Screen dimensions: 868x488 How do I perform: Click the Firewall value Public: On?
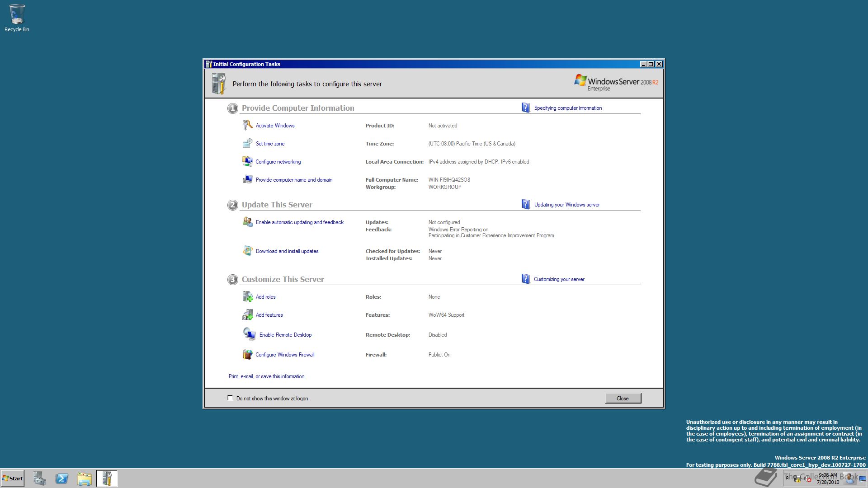click(x=439, y=355)
